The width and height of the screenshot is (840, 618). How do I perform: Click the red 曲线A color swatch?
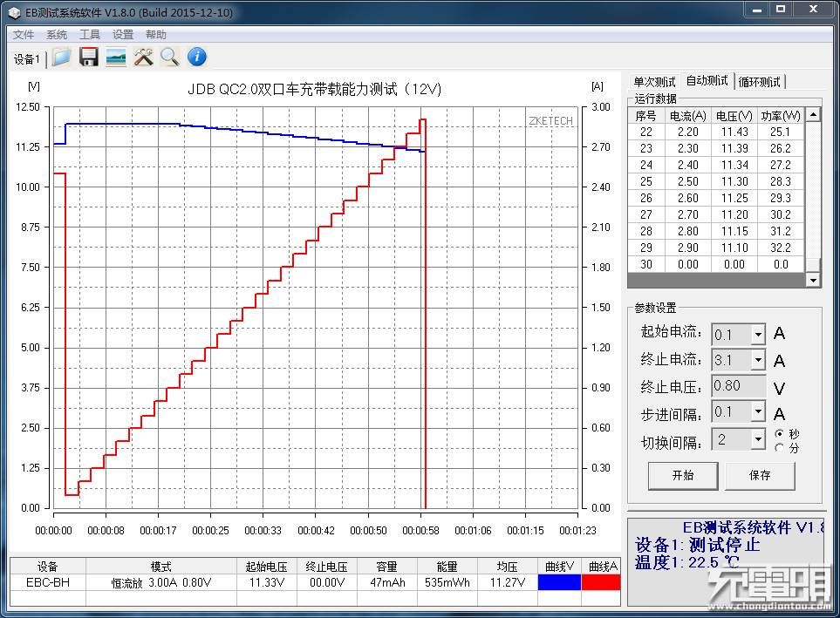tap(600, 582)
